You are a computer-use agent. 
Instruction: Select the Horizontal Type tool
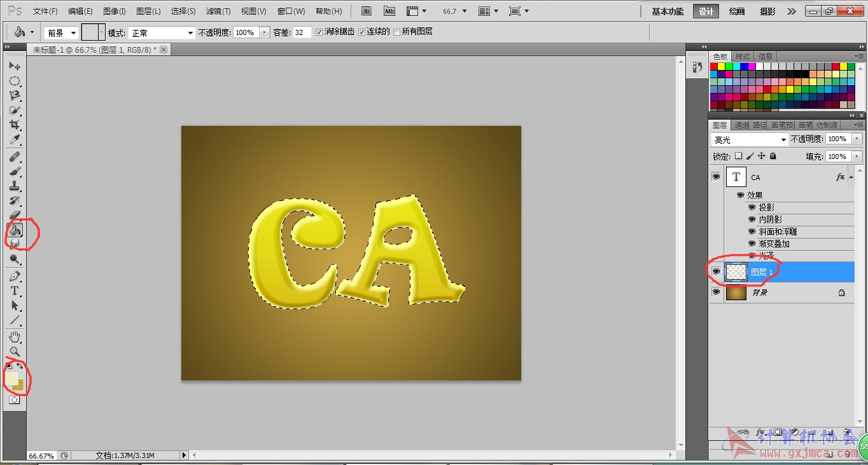click(15, 291)
